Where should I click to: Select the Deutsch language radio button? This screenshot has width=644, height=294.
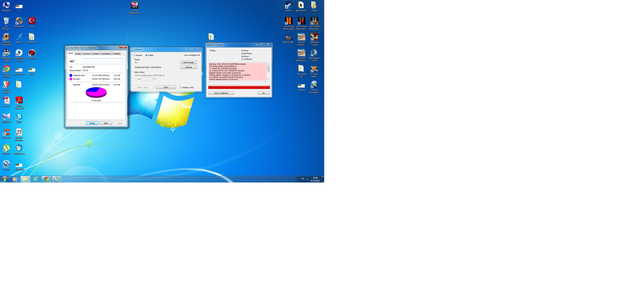coord(134,55)
